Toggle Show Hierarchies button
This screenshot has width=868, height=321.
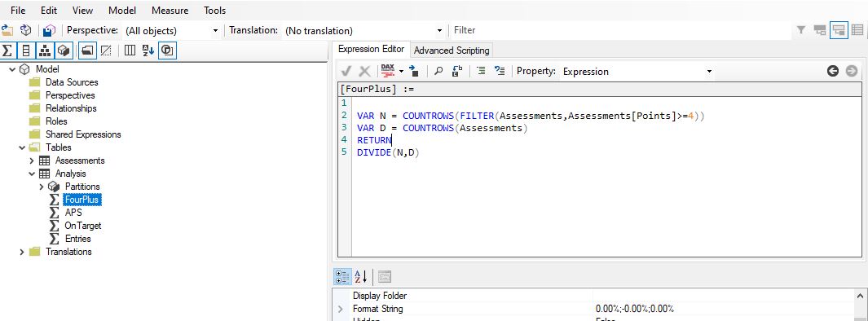pos(44,51)
